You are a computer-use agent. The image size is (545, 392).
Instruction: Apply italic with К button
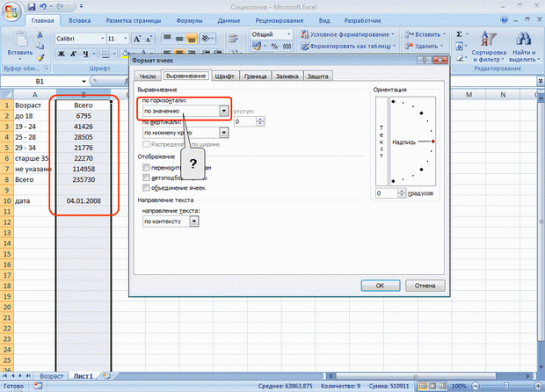[x=73, y=54]
